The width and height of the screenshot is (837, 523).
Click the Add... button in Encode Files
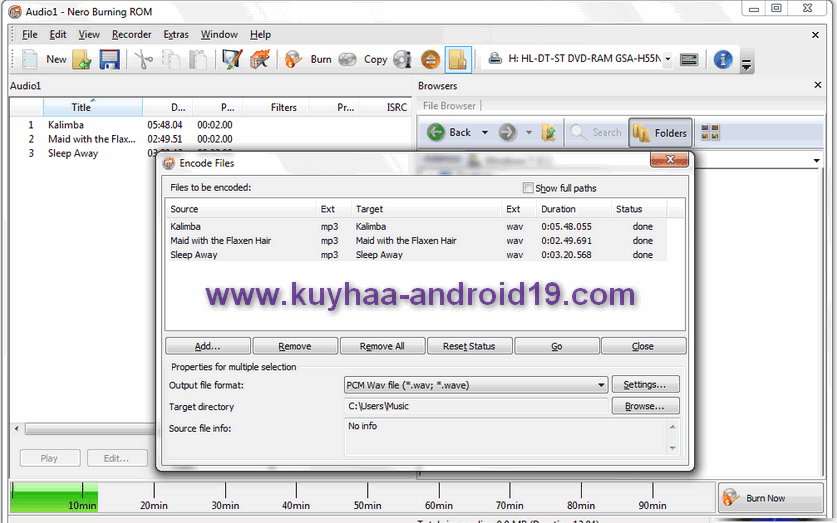(x=208, y=346)
